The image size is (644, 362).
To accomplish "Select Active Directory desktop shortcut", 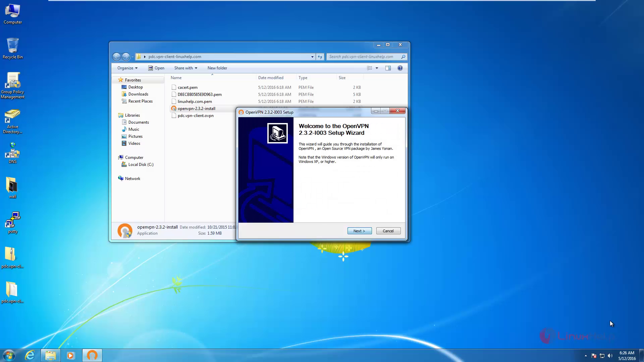I will click(13, 121).
